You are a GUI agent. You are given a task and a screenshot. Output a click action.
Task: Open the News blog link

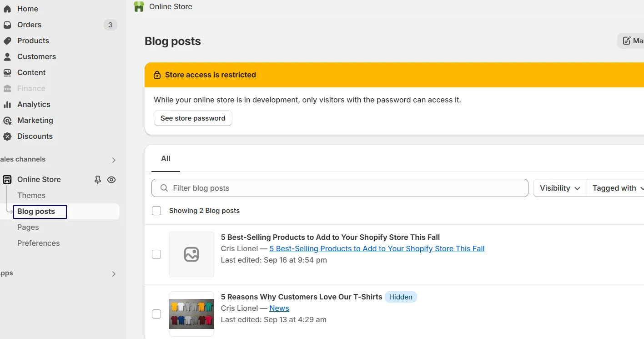[279, 308]
